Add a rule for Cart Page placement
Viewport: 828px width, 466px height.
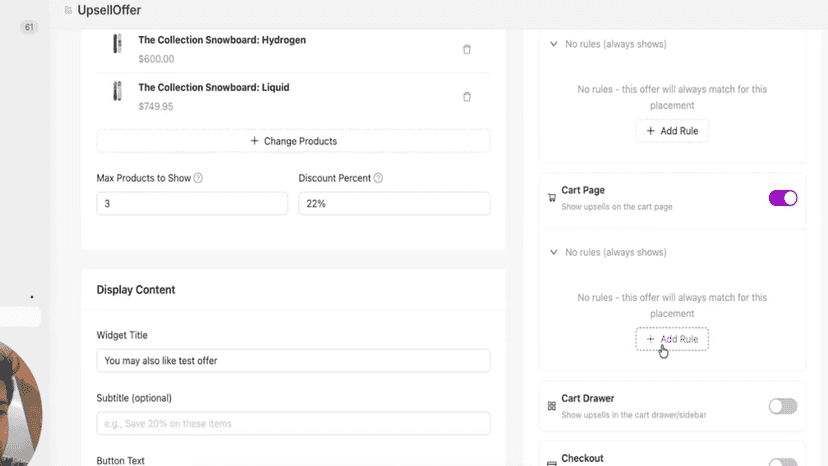pyautogui.click(x=672, y=339)
